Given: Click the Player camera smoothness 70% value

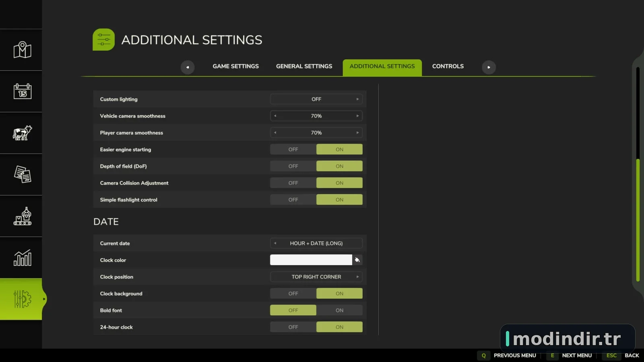Looking at the screenshot, I should click(316, 133).
